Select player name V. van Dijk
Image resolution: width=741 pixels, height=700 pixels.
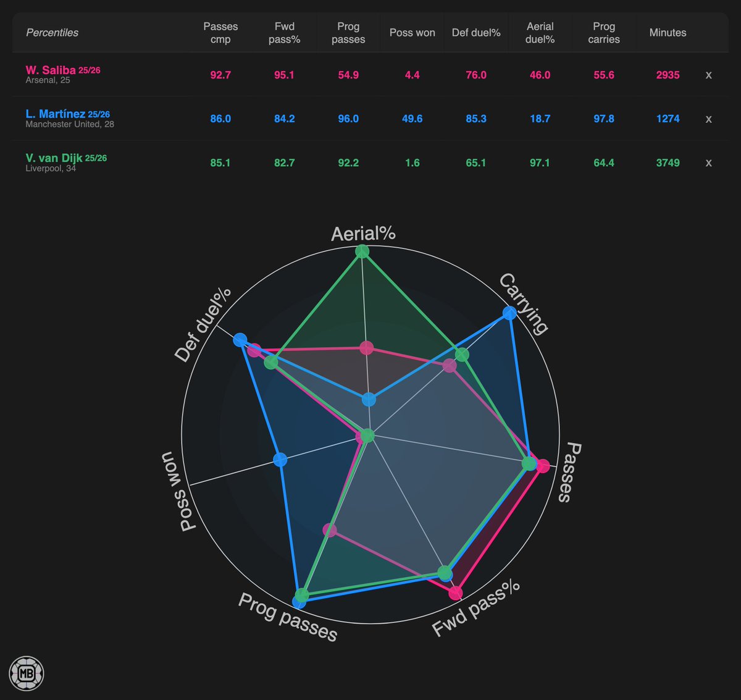click(54, 158)
